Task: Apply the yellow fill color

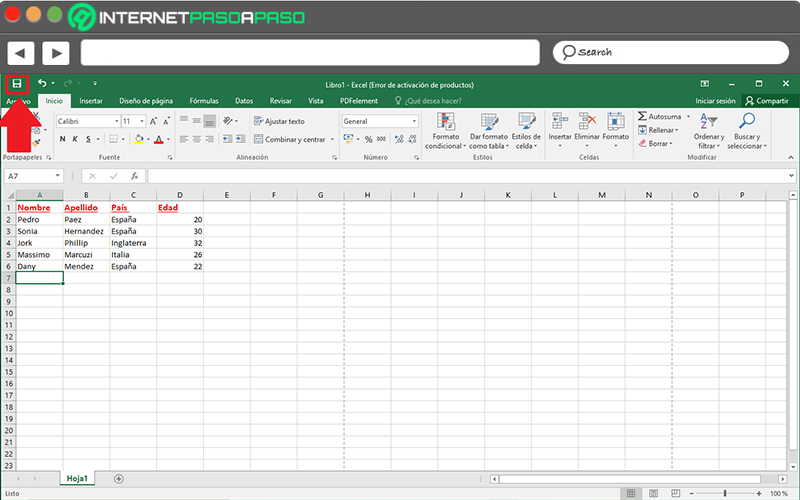Action: point(139,139)
